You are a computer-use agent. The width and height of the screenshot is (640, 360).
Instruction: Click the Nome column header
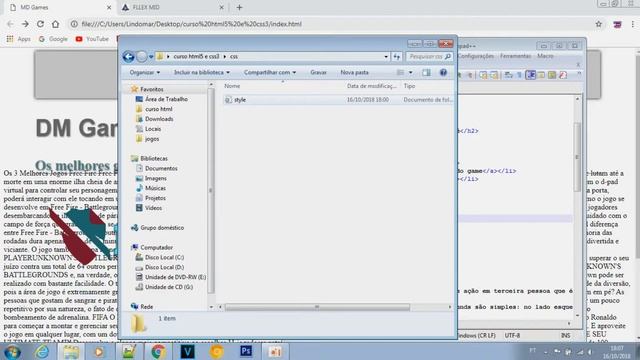232,86
